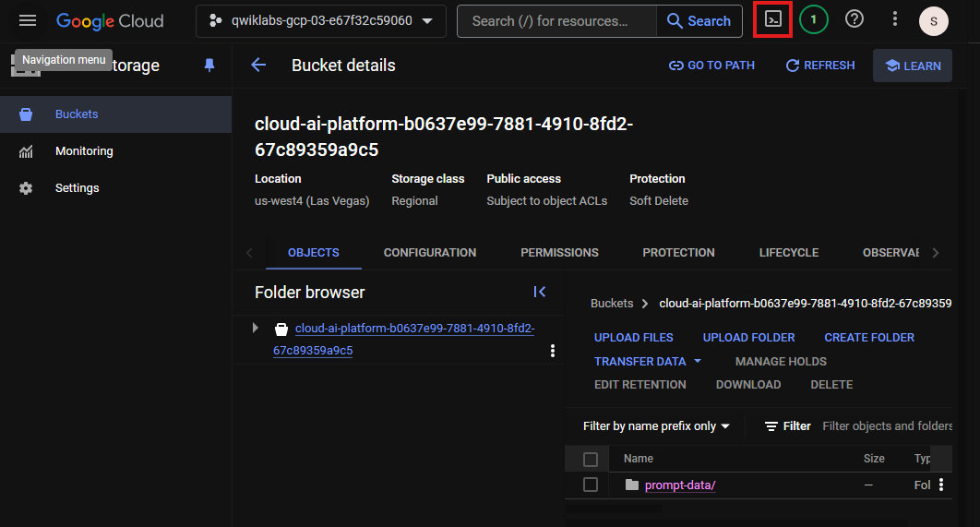
Task: Click the Settings gear icon in sidebar
Action: tap(26, 188)
